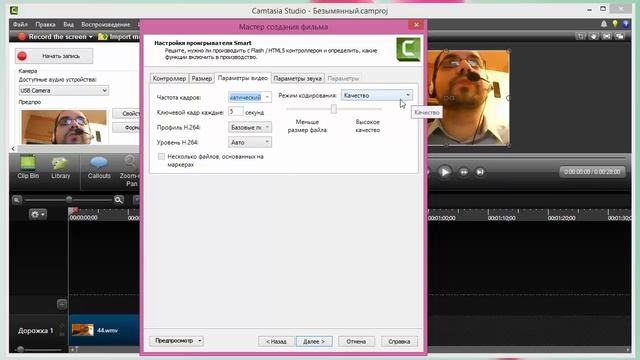Click the blue globe icon
640x360 pixels.
pos(626,24)
